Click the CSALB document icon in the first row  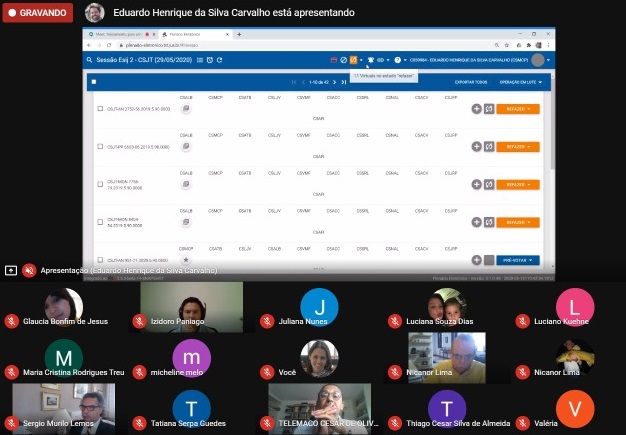(x=186, y=108)
